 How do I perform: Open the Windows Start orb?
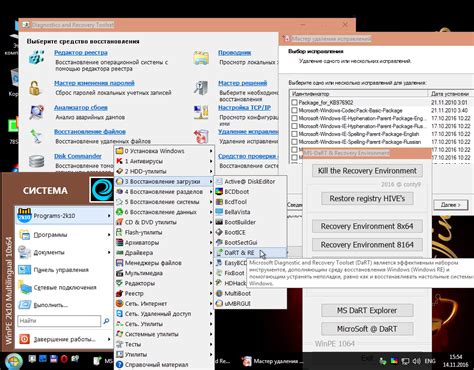click(13, 361)
